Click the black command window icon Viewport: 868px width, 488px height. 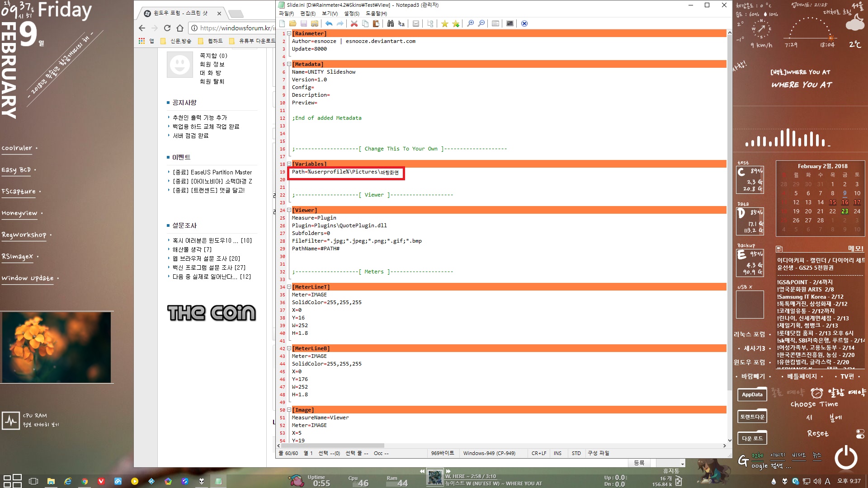pyautogui.click(x=509, y=23)
